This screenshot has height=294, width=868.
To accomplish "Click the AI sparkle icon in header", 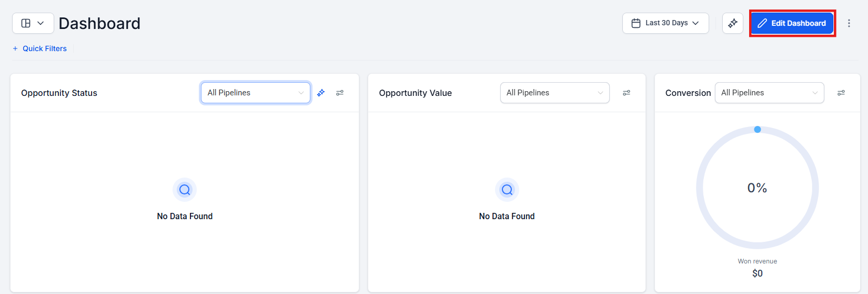I will [733, 23].
